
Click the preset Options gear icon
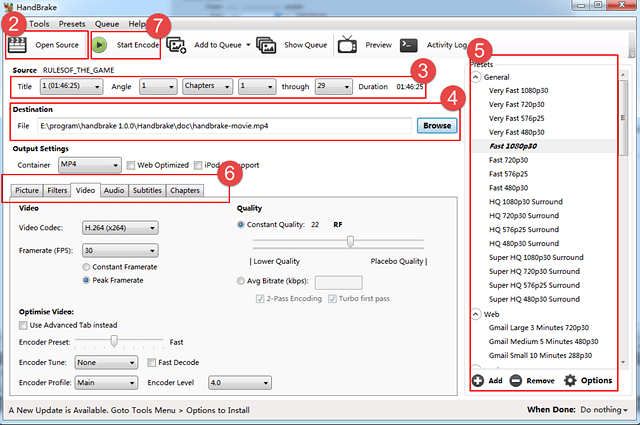(570, 380)
